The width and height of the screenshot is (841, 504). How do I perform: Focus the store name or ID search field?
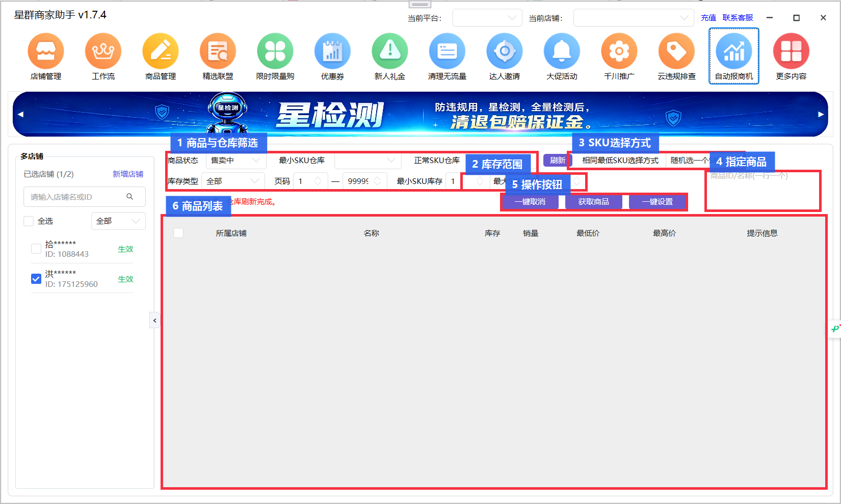coord(85,197)
